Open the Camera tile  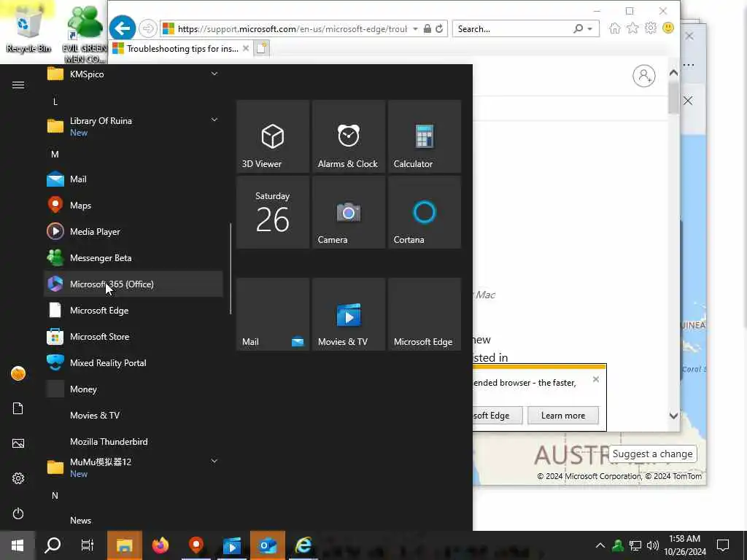[x=348, y=212]
